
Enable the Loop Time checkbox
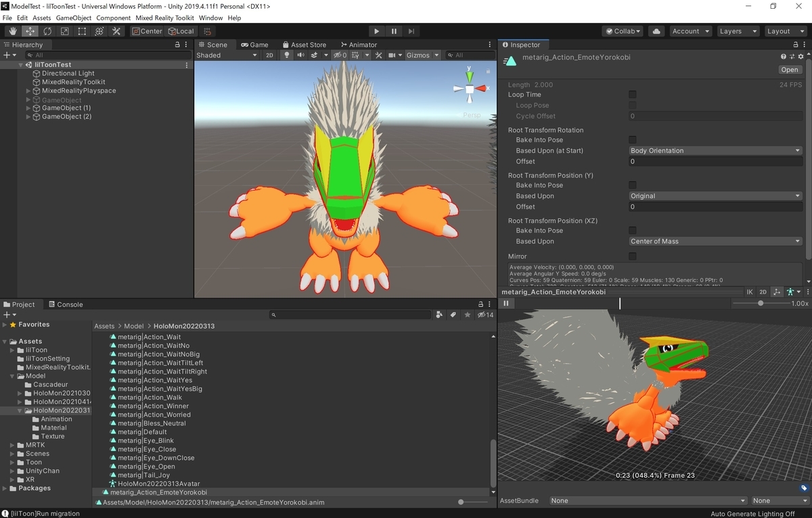click(633, 95)
